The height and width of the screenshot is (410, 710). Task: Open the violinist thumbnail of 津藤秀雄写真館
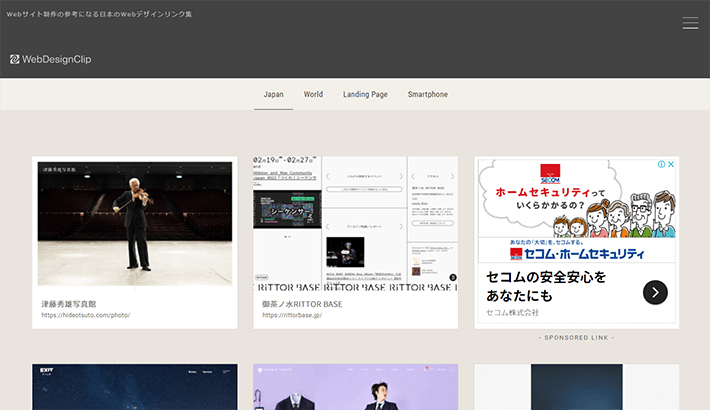pos(135,224)
